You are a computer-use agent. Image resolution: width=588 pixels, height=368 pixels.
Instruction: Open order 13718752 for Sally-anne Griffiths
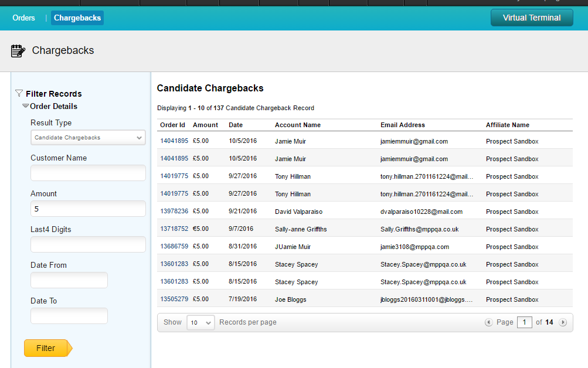coord(174,229)
